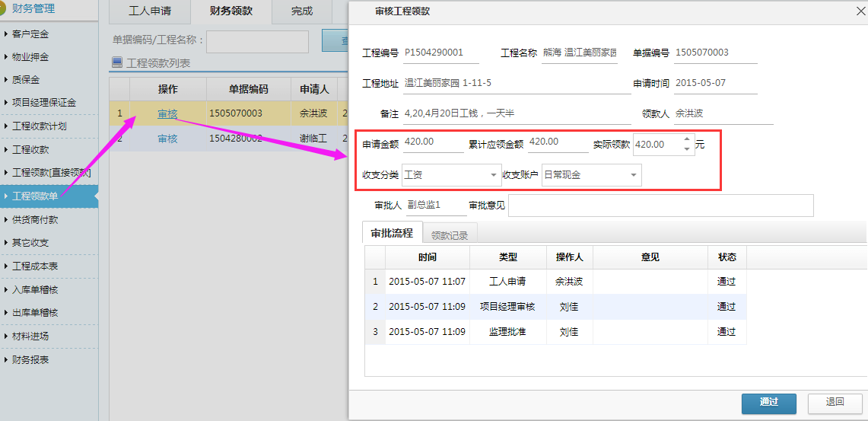Decrease 实际领款 amount with down arrow
Viewport: 868px width, 421px height.
[x=687, y=149]
